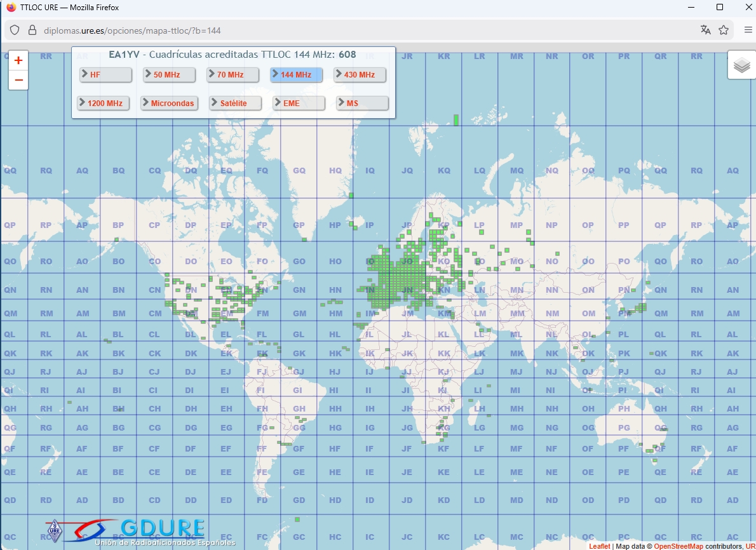
Task: Open the map layers control
Action: [741, 65]
